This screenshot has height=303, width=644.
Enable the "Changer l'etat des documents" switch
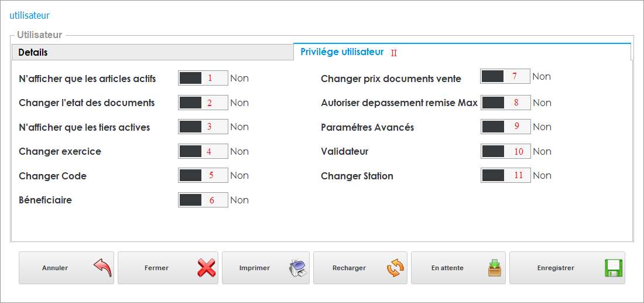coord(203,103)
